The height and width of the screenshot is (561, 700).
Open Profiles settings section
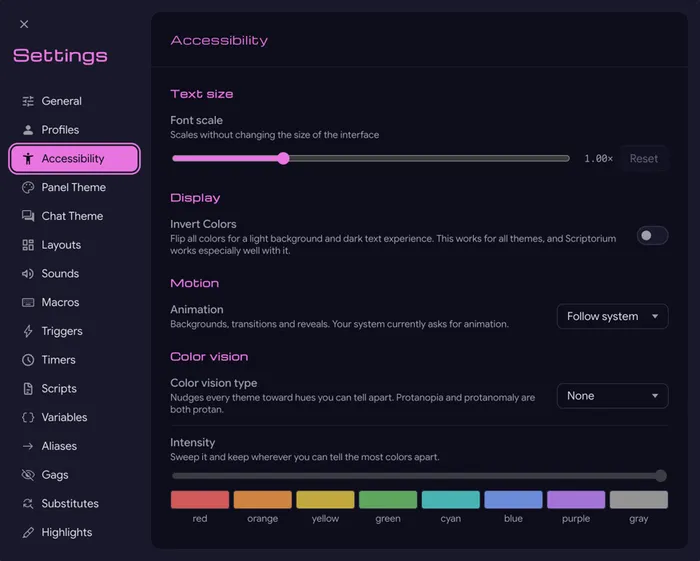75,130
